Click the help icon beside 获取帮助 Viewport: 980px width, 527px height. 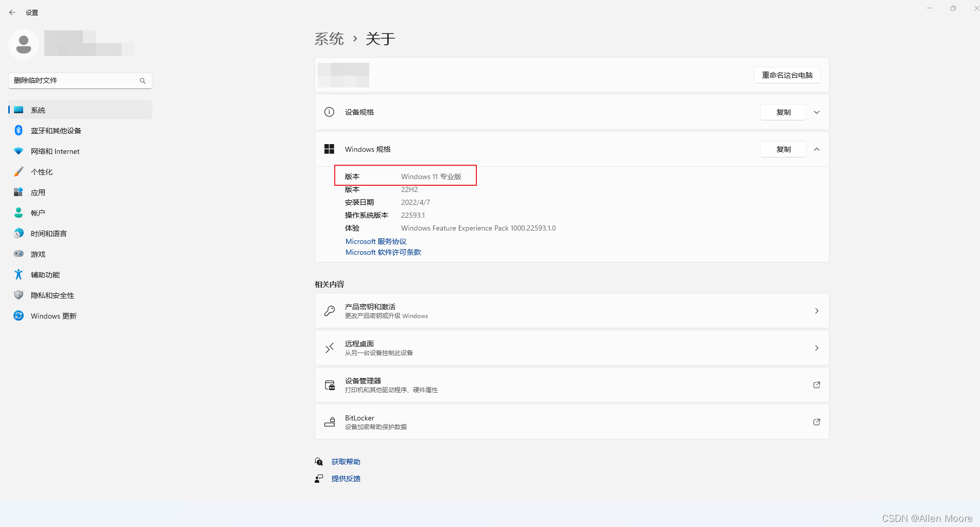[x=319, y=462]
